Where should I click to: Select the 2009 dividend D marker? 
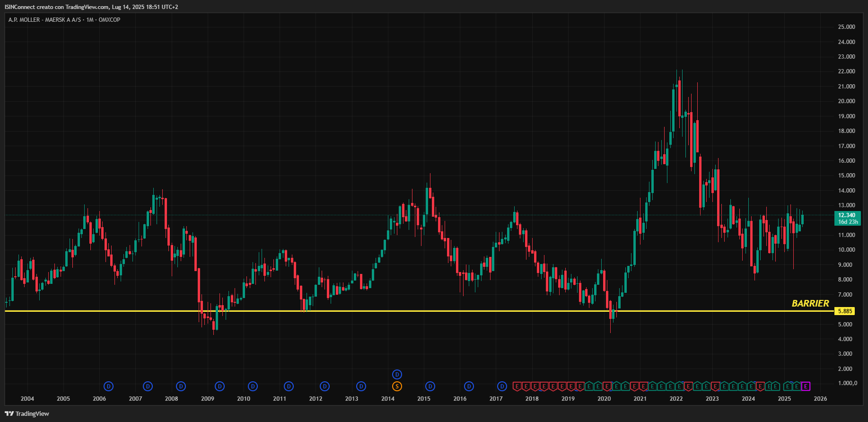[x=219, y=387]
